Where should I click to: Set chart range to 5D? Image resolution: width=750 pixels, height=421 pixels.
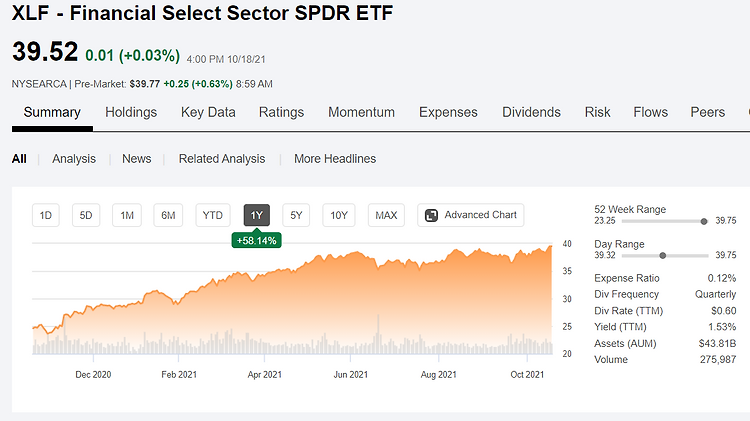(x=86, y=215)
